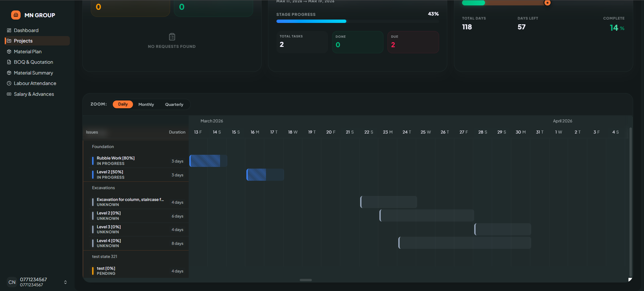
Task: Open the Material Plan menu item
Action: click(x=37, y=52)
